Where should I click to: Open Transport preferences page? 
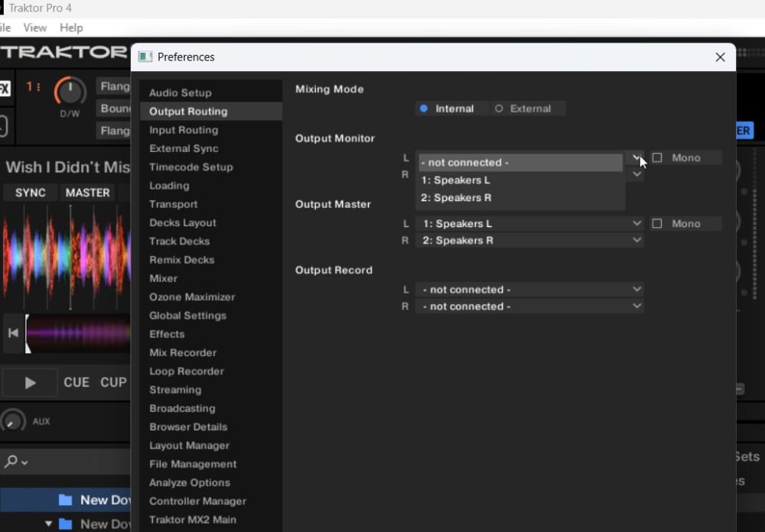(x=211, y=204)
